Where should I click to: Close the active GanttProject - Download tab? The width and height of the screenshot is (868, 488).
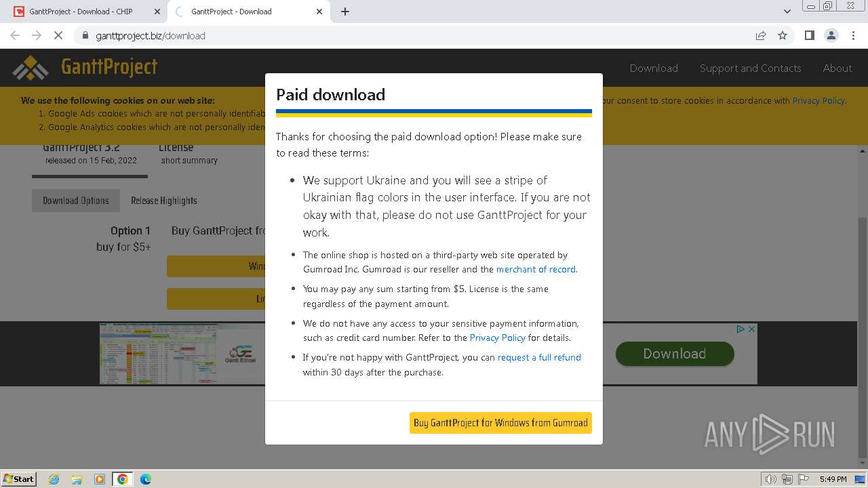coord(319,12)
